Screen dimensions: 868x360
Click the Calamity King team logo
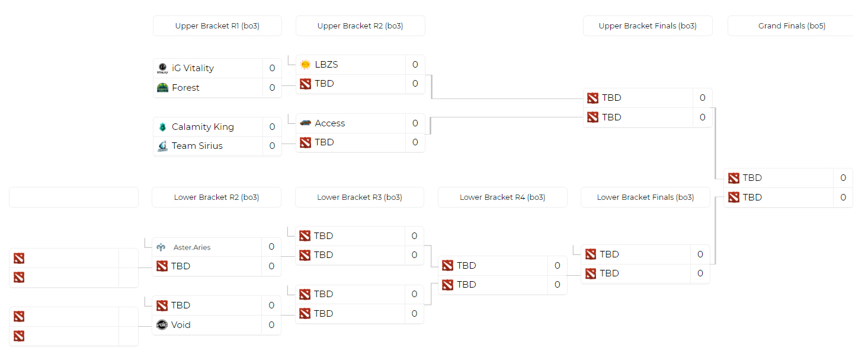point(162,127)
